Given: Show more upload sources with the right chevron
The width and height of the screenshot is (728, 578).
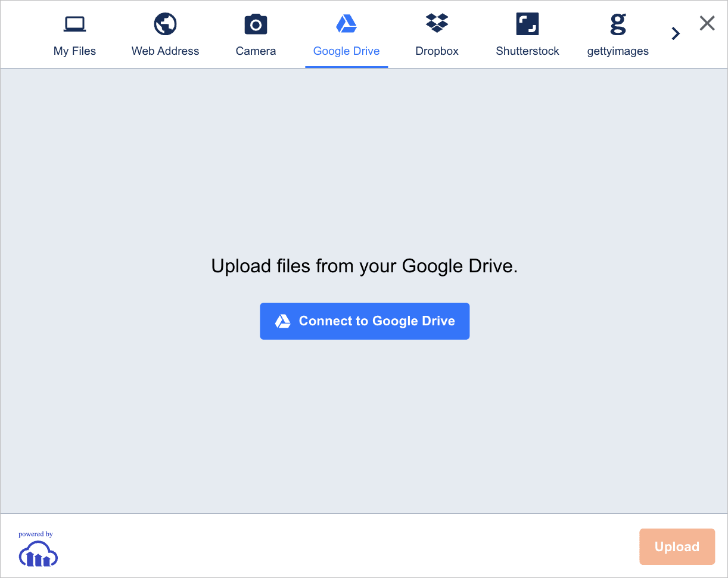Looking at the screenshot, I should pyautogui.click(x=676, y=33).
